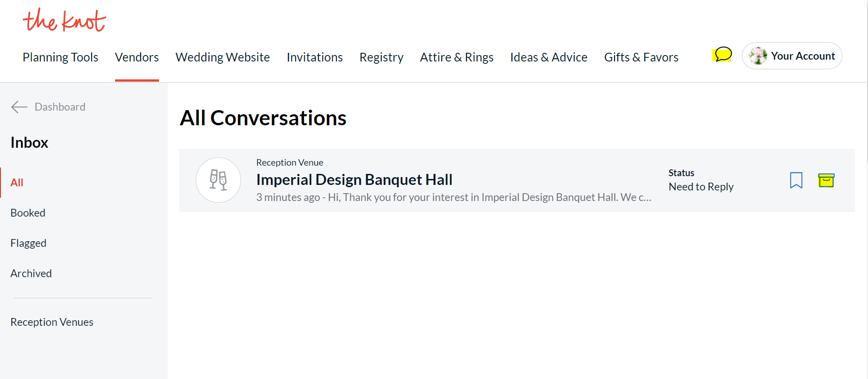Viewport: 868px width, 379px height.
Task: Filter inbox by Reception Venues
Action: [x=52, y=322]
